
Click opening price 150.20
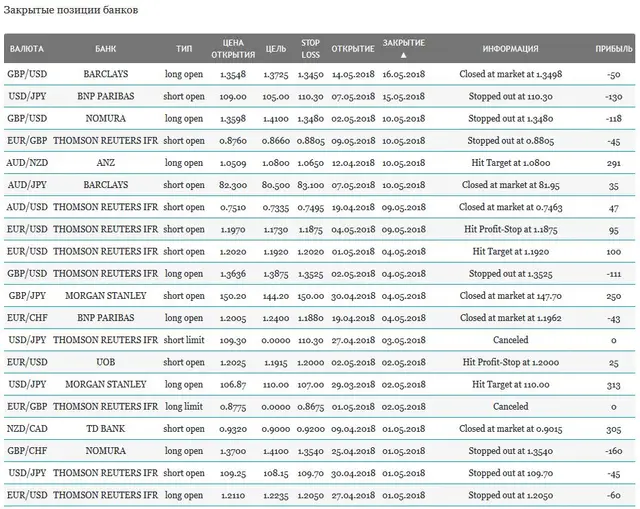click(233, 296)
